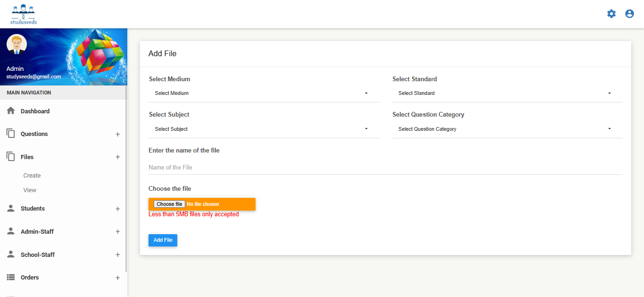Click the Dashboard home icon
The width and height of the screenshot is (644, 297).
coord(11,111)
